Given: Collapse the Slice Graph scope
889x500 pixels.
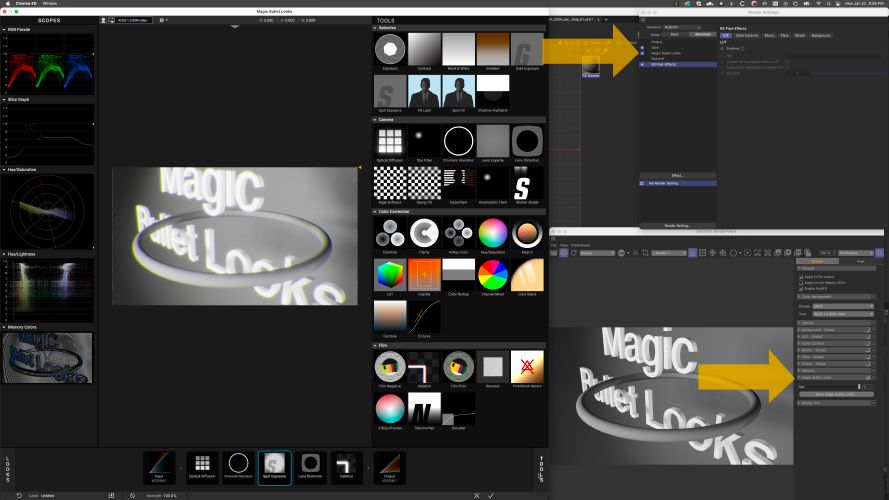Looking at the screenshot, I should pyautogui.click(x=4, y=100).
